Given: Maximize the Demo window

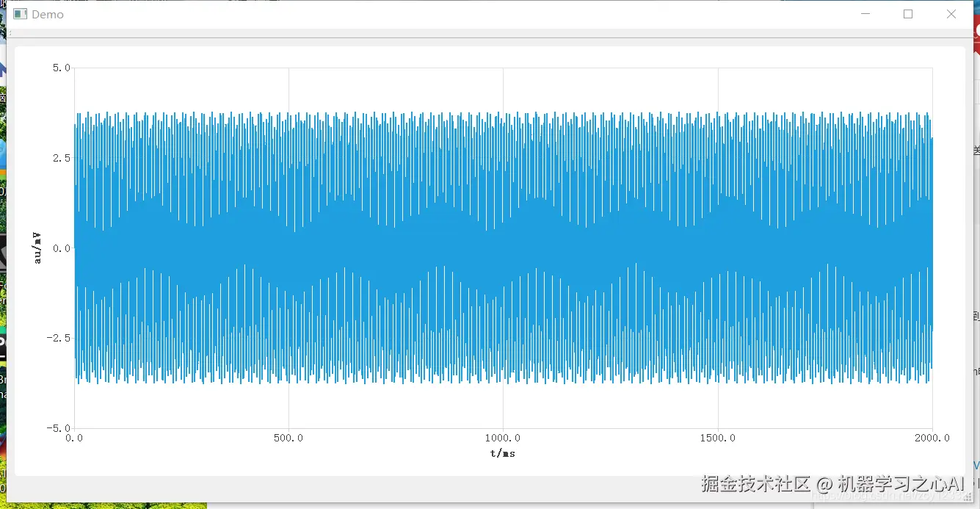Looking at the screenshot, I should point(908,14).
